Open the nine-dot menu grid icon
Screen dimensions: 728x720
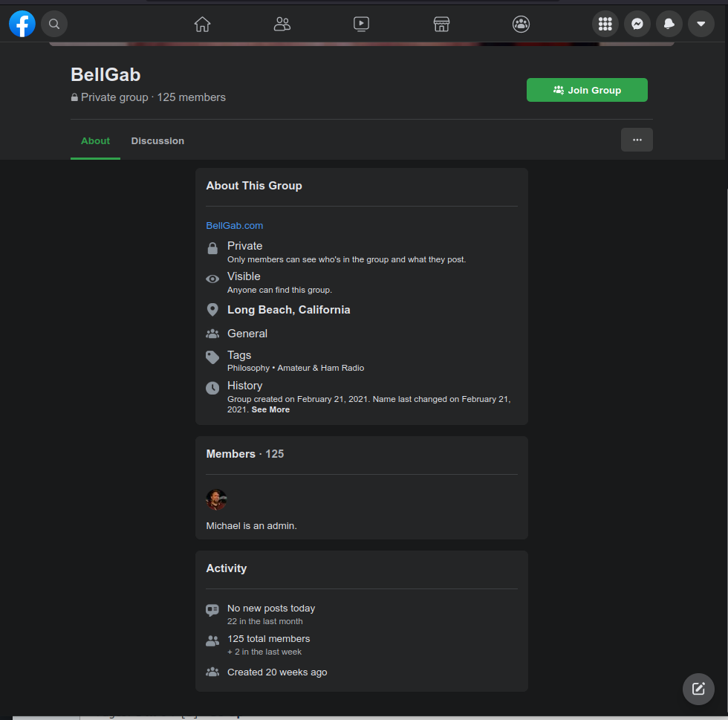click(605, 24)
